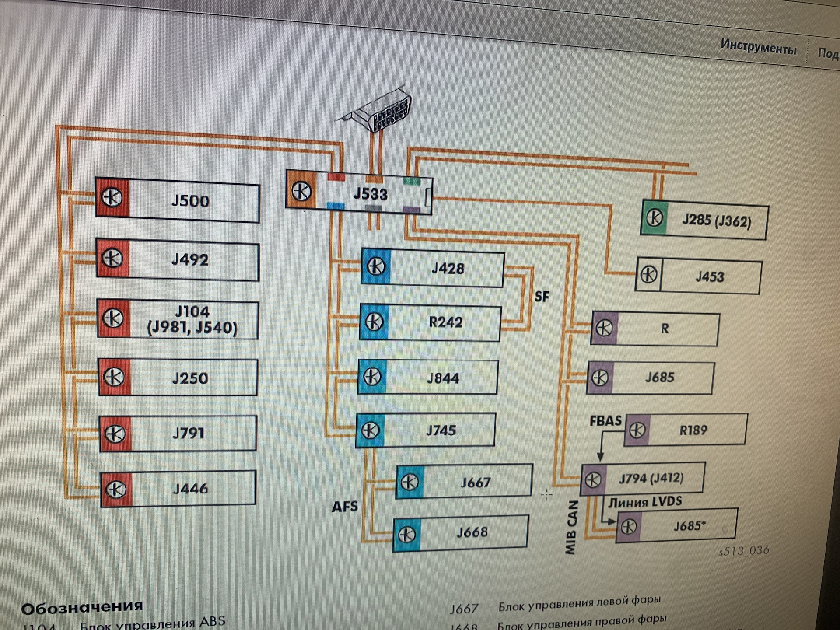
Task: Click the K-line symbol in J794 box
Action: [x=593, y=480]
